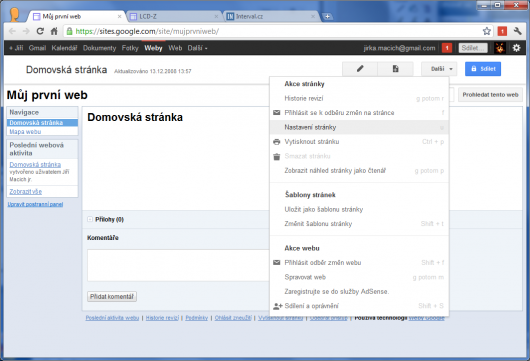Open Google bar gear settings icon
Screen dimensions: 530x361
click(516, 48)
